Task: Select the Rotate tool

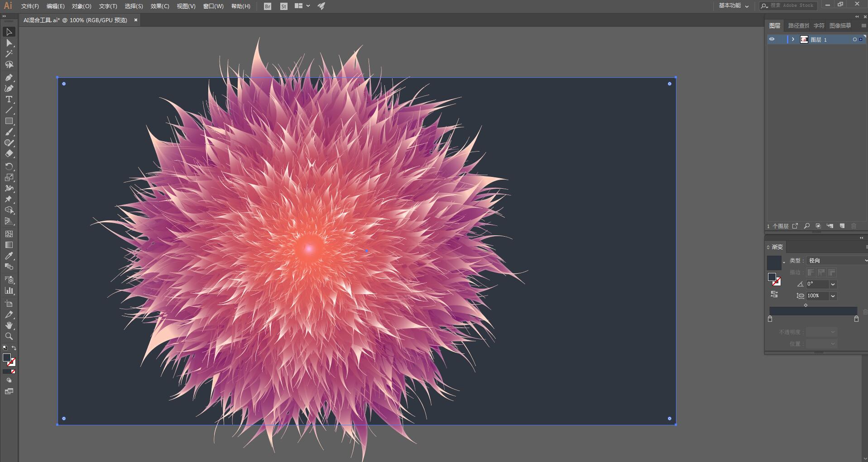Action: pos(9,167)
